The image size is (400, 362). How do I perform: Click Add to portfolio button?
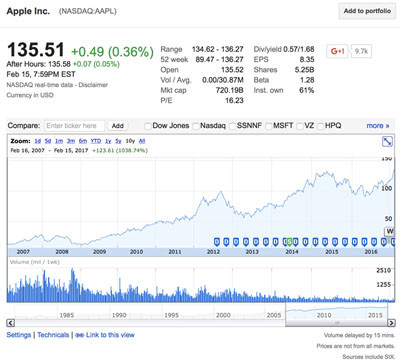pos(367,11)
